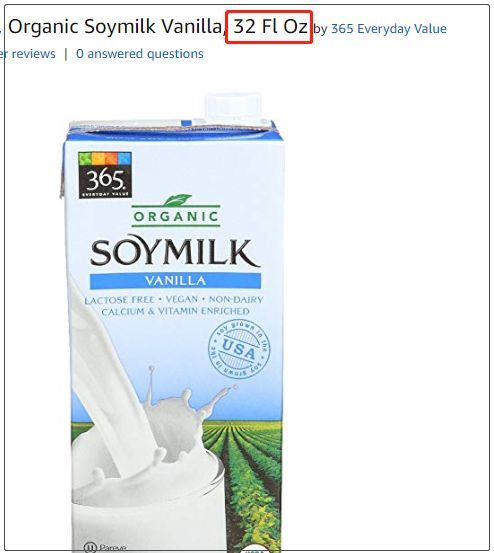Click the highlighted 32 Fl Oz text

click(269, 27)
